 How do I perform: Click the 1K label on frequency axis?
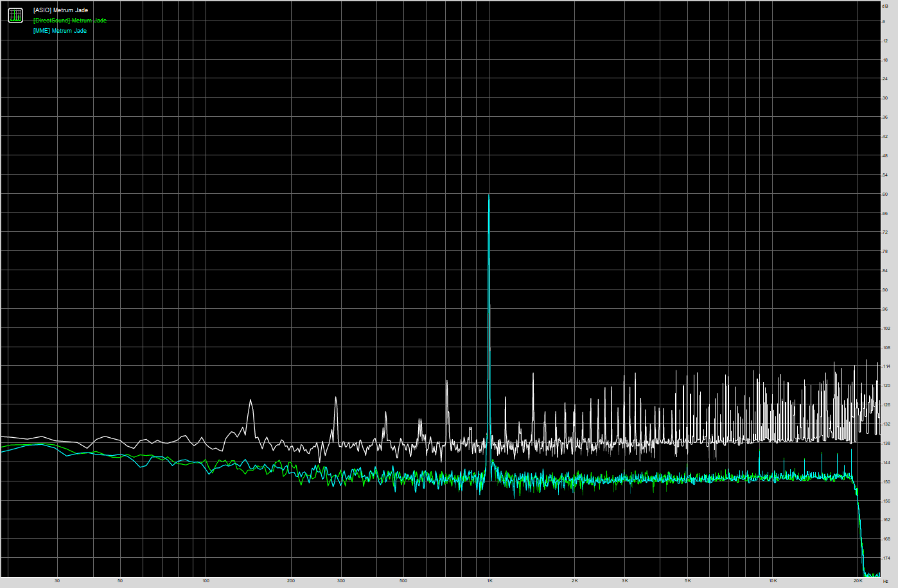[x=489, y=581]
